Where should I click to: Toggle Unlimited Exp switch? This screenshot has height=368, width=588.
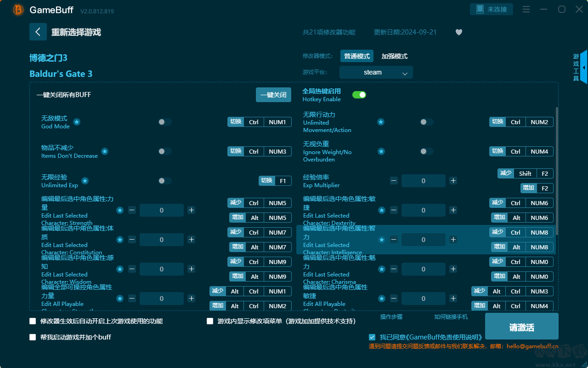165,181
